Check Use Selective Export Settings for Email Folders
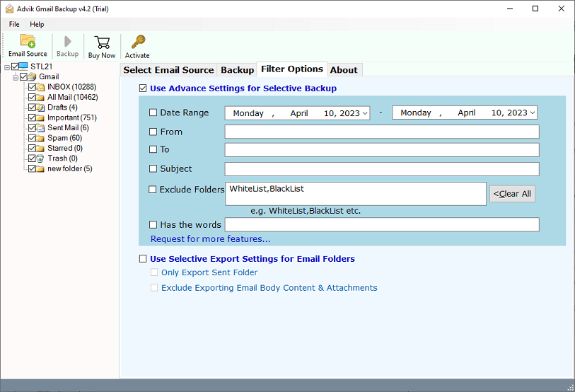The image size is (575, 392). pos(143,259)
